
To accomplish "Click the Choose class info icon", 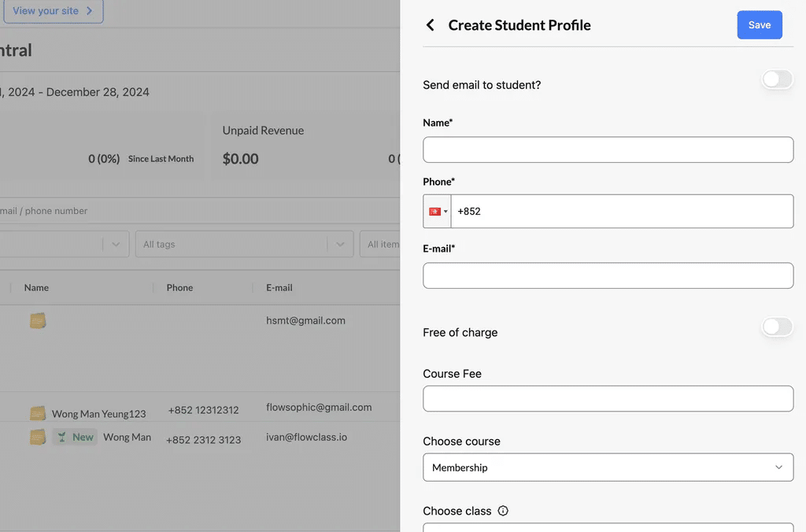I will coord(503,511).
